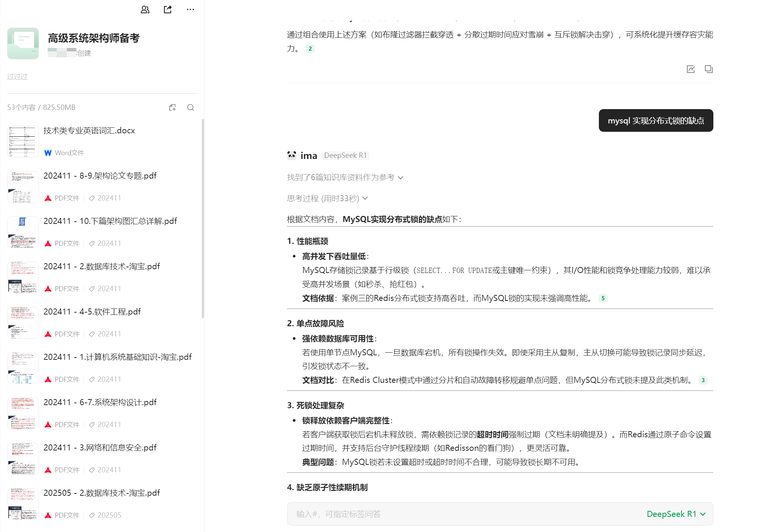This screenshot has width=764, height=532.
Task: Click citation number 5 badge
Action: [603, 298]
